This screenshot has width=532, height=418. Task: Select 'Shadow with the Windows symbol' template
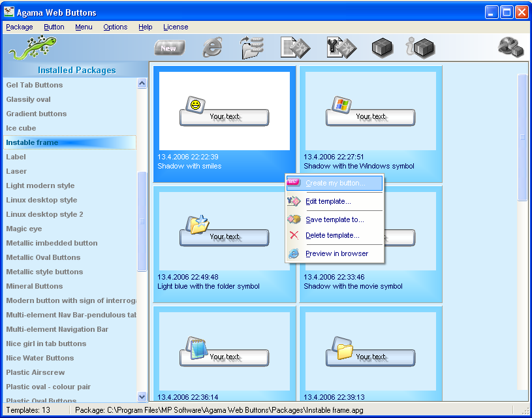(x=371, y=118)
